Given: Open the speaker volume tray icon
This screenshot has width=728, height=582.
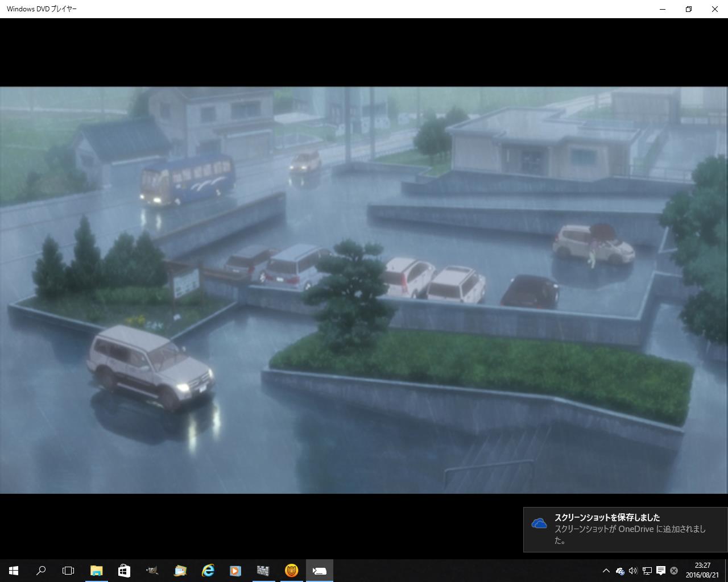Looking at the screenshot, I should click(633, 571).
